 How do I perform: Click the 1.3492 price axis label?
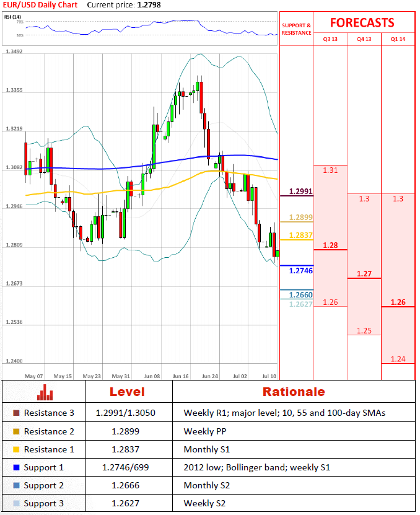(x=14, y=51)
